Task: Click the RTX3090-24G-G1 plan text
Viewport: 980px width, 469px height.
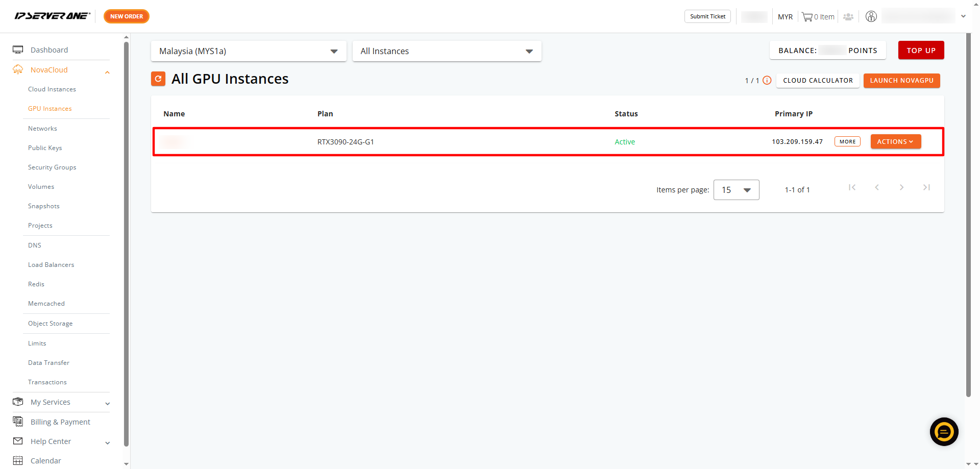Action: 346,142
